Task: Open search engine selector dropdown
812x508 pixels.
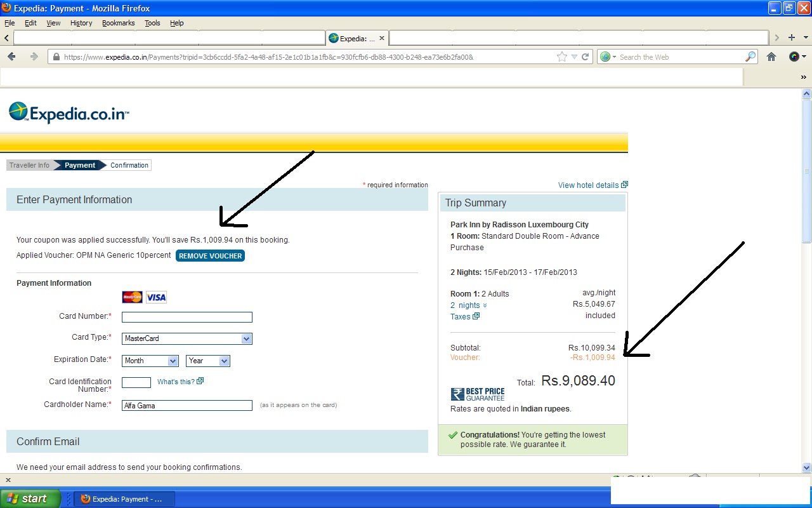Action: click(608, 57)
